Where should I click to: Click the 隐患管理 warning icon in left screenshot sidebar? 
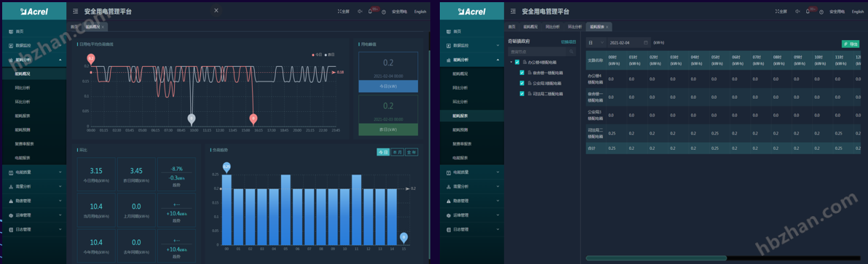(x=10, y=201)
